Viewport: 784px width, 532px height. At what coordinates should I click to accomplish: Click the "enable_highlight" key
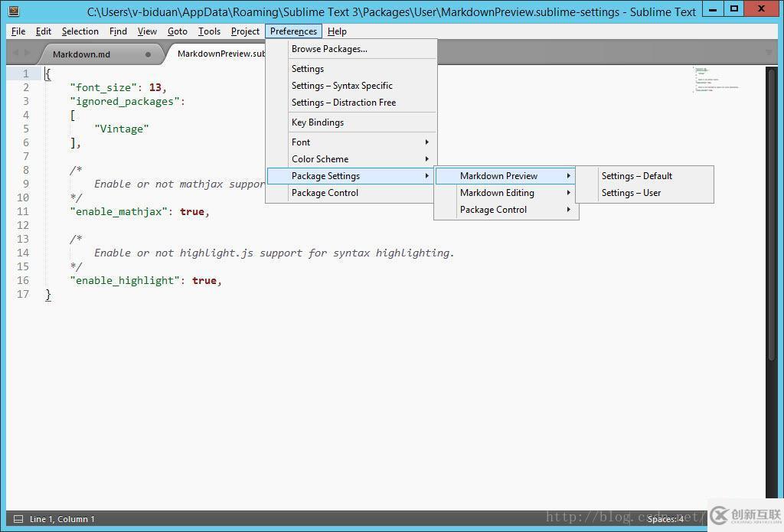tap(125, 281)
